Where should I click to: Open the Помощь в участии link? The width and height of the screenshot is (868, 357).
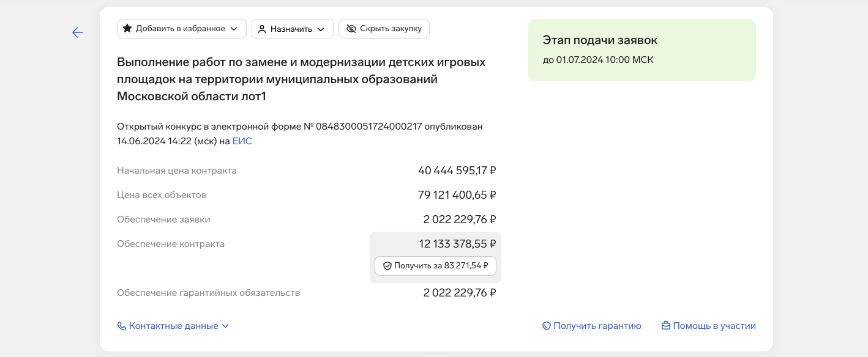[x=714, y=326]
